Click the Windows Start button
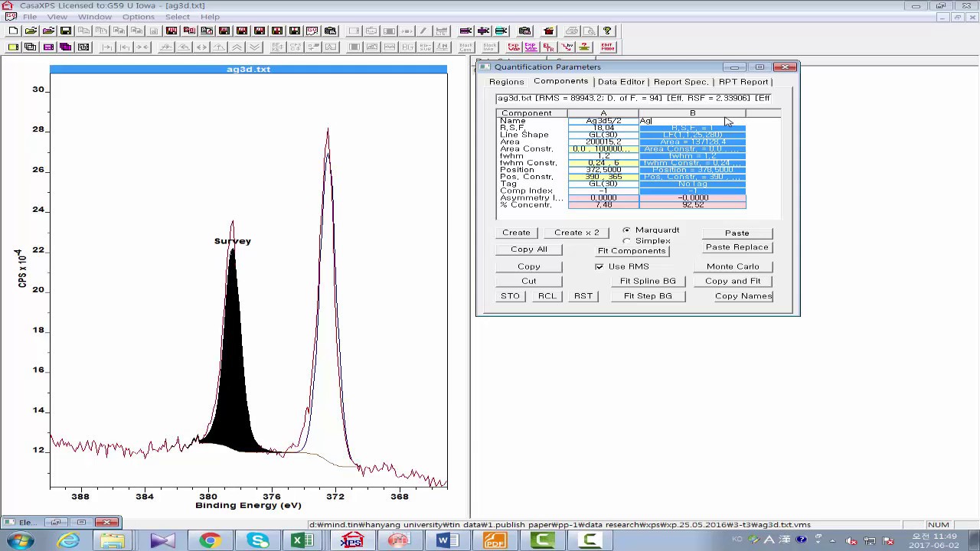This screenshot has height=551, width=980. point(21,541)
